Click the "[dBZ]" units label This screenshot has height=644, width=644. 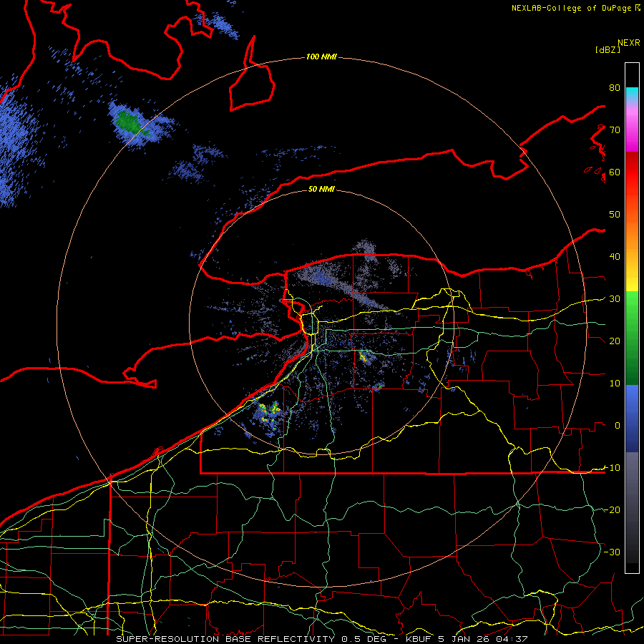coord(608,49)
